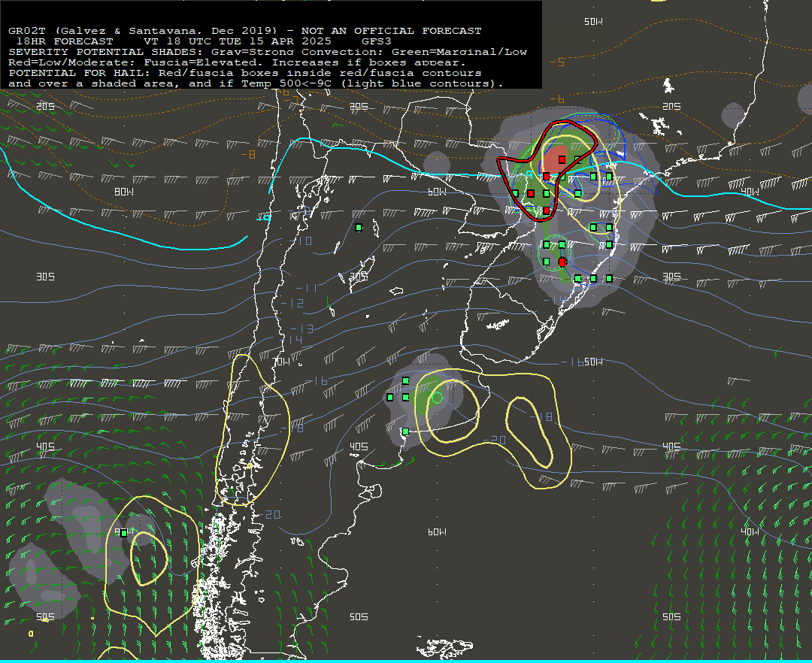Click the "-10" blue temperature contour label

[x=300, y=241]
